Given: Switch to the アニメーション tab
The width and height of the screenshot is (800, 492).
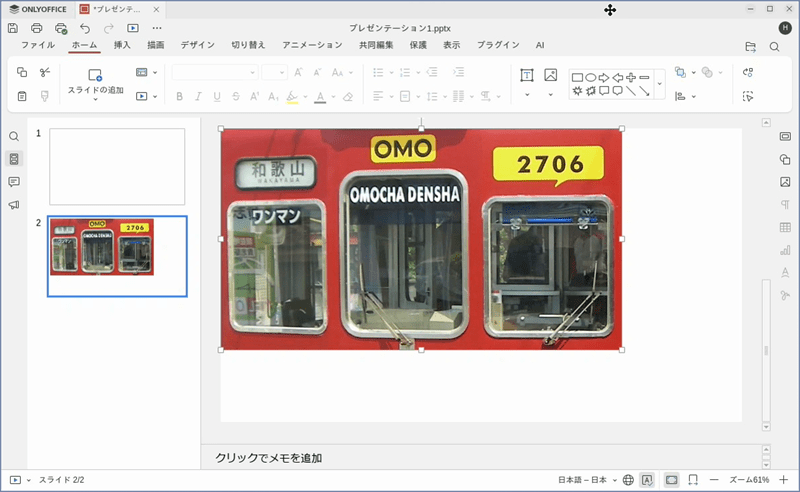Looking at the screenshot, I should (312, 45).
